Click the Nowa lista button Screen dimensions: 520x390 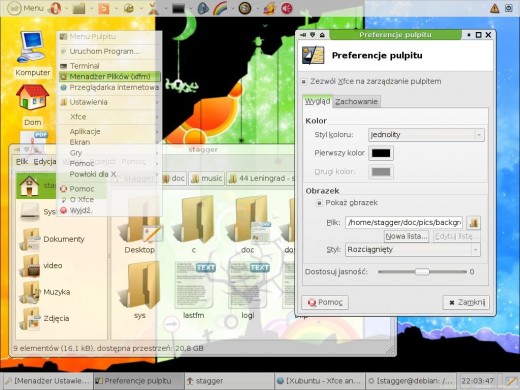coord(406,236)
